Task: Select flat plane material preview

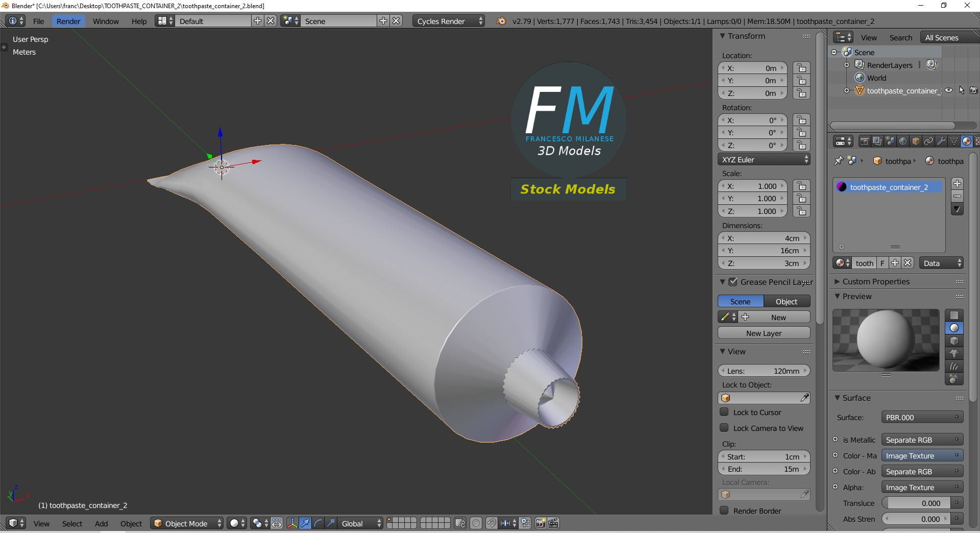Action: [954, 316]
